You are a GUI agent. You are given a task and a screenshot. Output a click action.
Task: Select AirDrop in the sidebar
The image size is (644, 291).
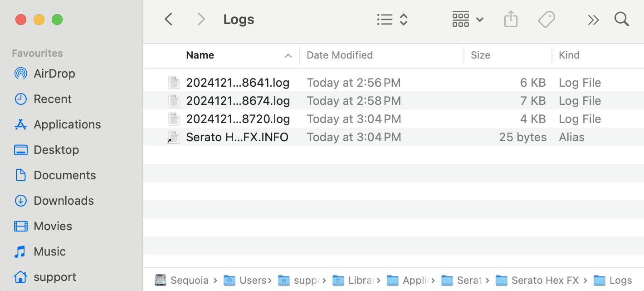44,74
